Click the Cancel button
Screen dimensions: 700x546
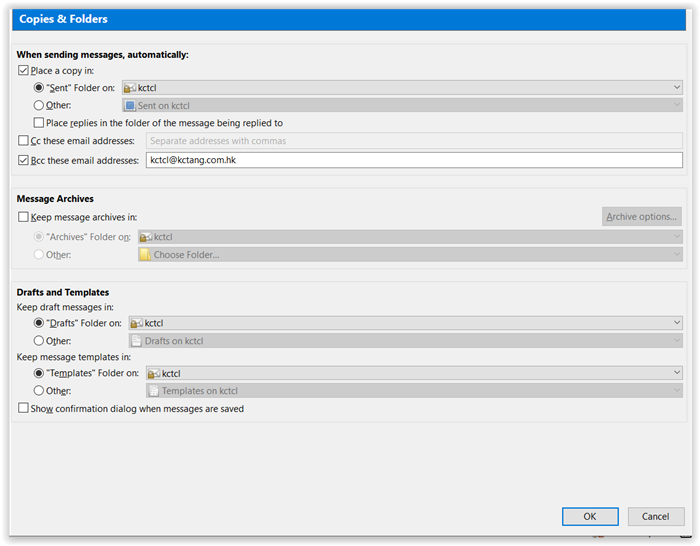click(x=655, y=517)
